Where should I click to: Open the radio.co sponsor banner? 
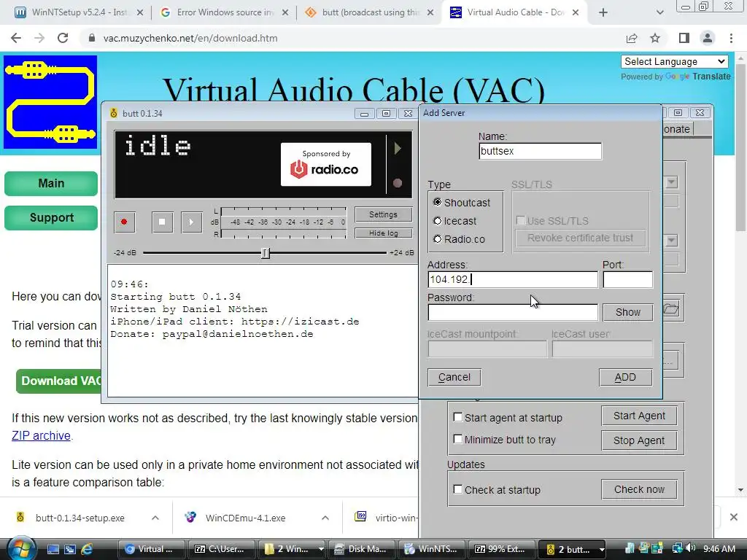pyautogui.click(x=326, y=164)
